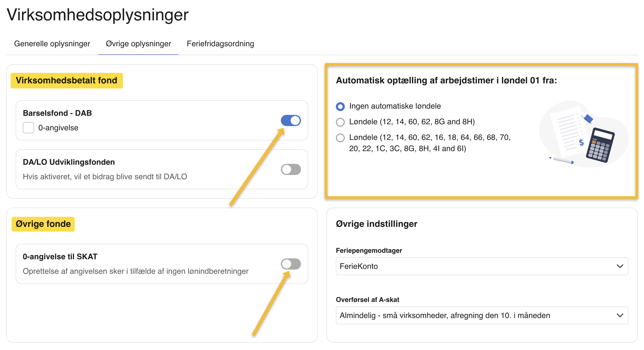
Task: Expand the Overførsel af A-skat dropdown
Action: 481,316
